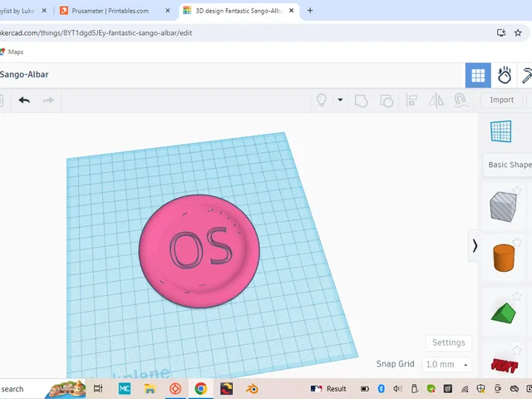Switch to the 3D design grid view
The height and width of the screenshot is (399, 532).
(478, 76)
